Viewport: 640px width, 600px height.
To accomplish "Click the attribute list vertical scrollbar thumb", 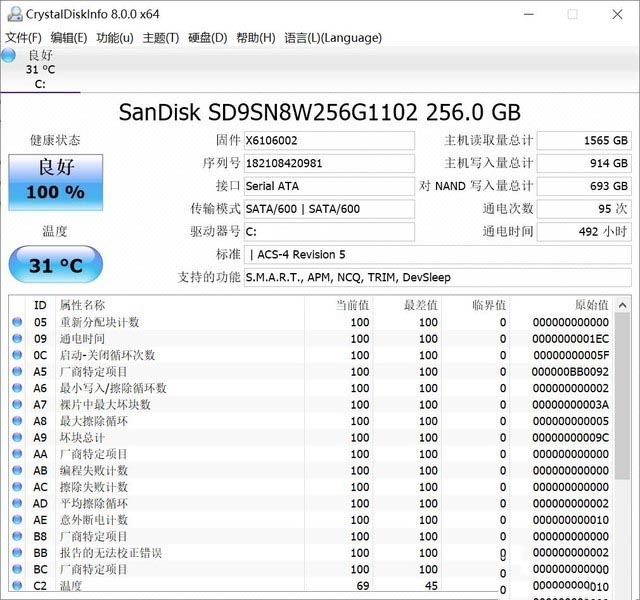I will pyautogui.click(x=622, y=396).
